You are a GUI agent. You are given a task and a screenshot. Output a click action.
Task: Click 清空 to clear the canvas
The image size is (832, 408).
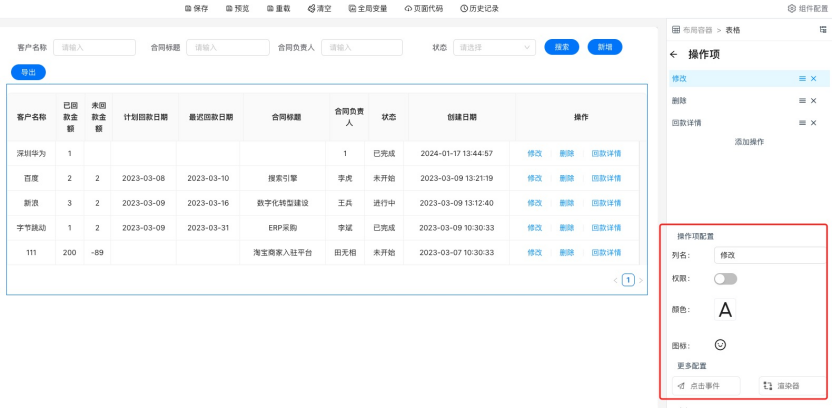319,8
